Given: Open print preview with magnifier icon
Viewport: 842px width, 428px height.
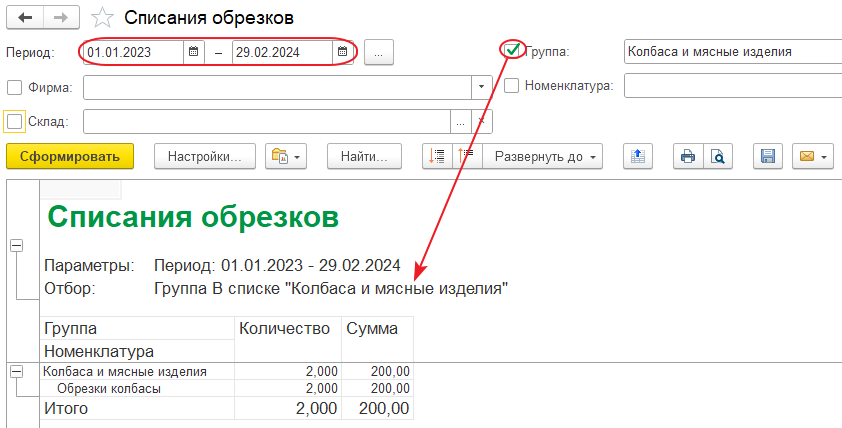Looking at the screenshot, I should pos(717,156).
